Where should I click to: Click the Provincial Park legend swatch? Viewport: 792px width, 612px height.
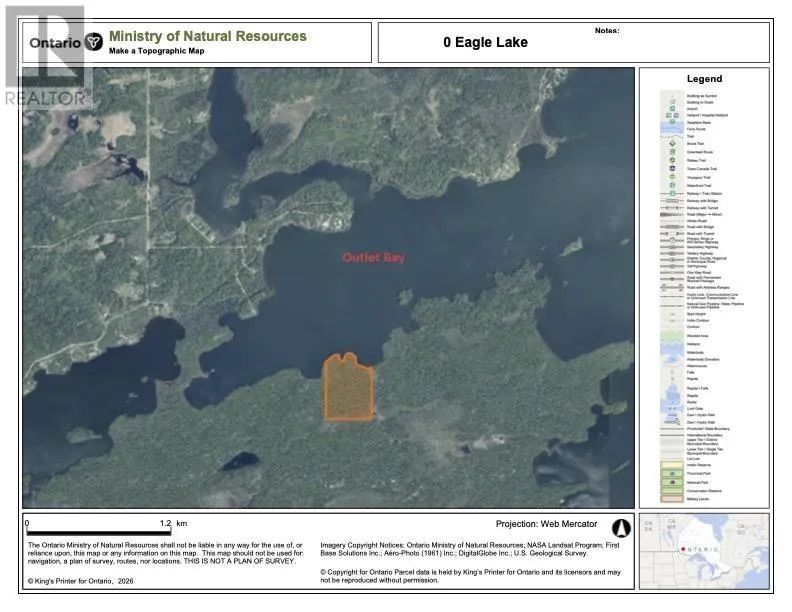[672, 474]
